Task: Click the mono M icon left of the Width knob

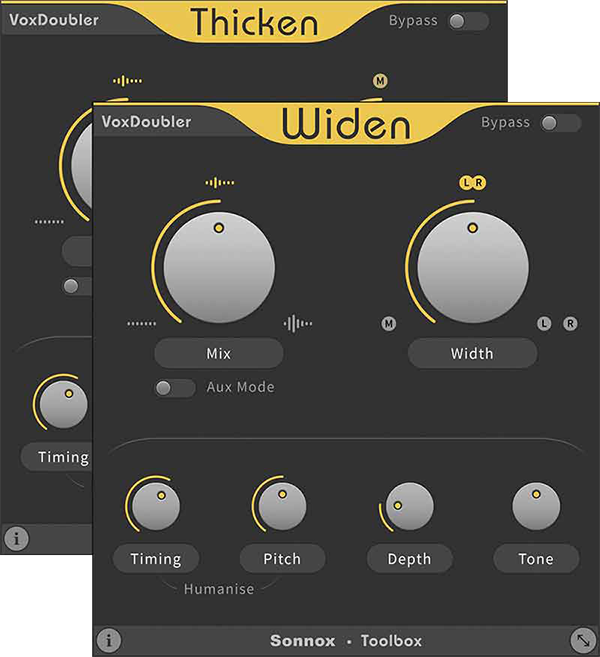Action: coord(389,323)
